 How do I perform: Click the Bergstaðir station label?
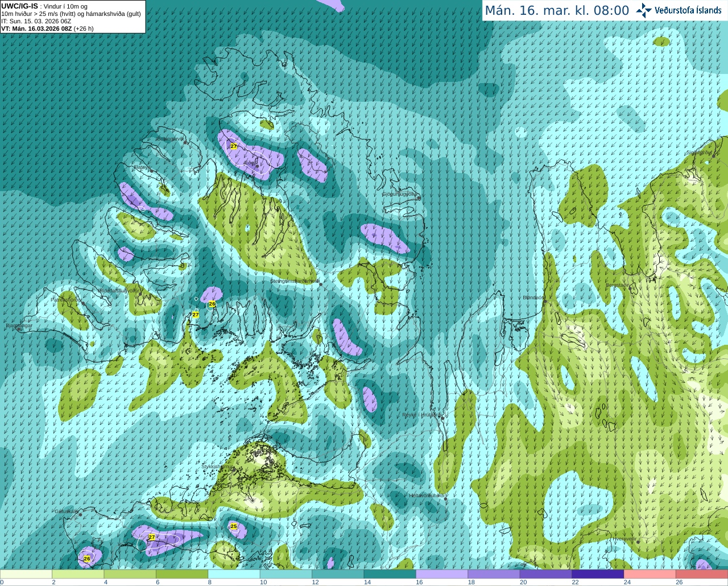617,285
